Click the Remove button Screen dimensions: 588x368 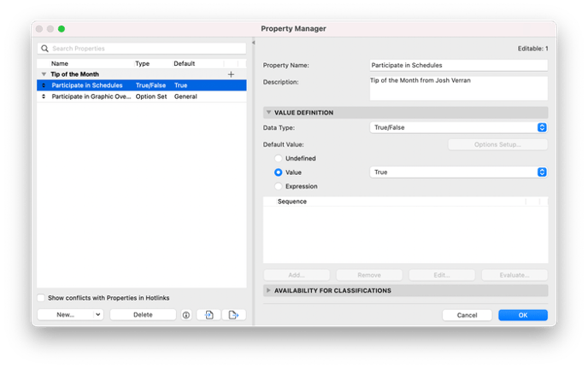pos(369,275)
